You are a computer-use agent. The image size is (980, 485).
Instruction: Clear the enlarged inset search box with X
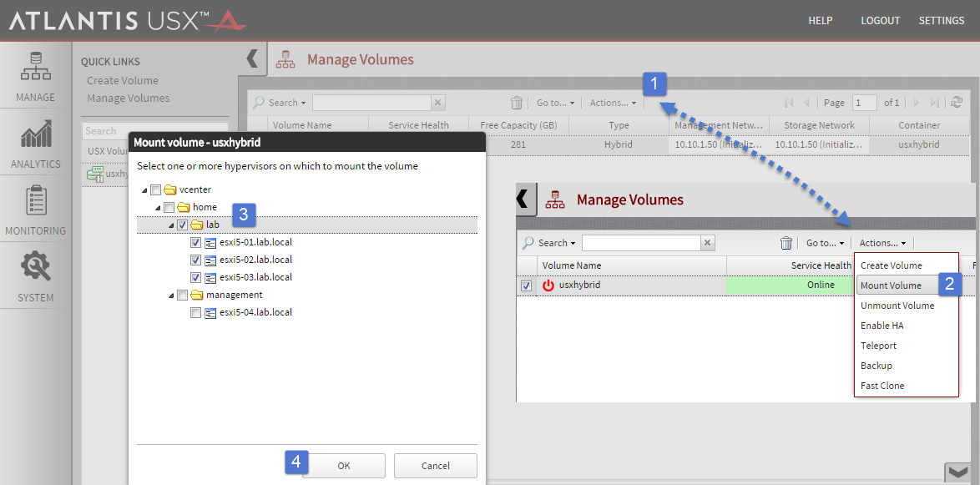(708, 243)
